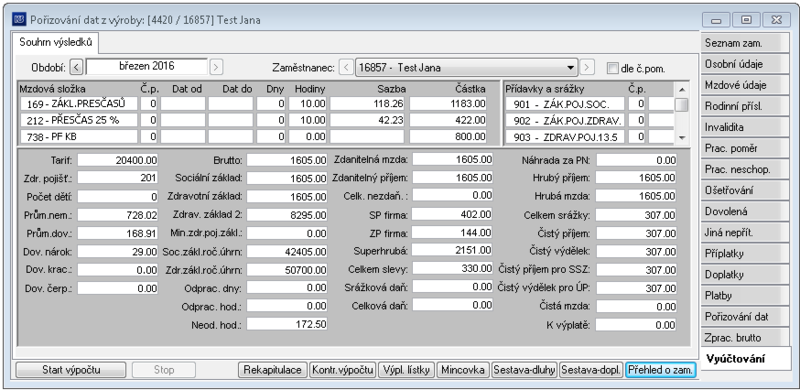Click scroll up arrow in Přídavky a srážky
800x390 pixels.
click(x=681, y=89)
